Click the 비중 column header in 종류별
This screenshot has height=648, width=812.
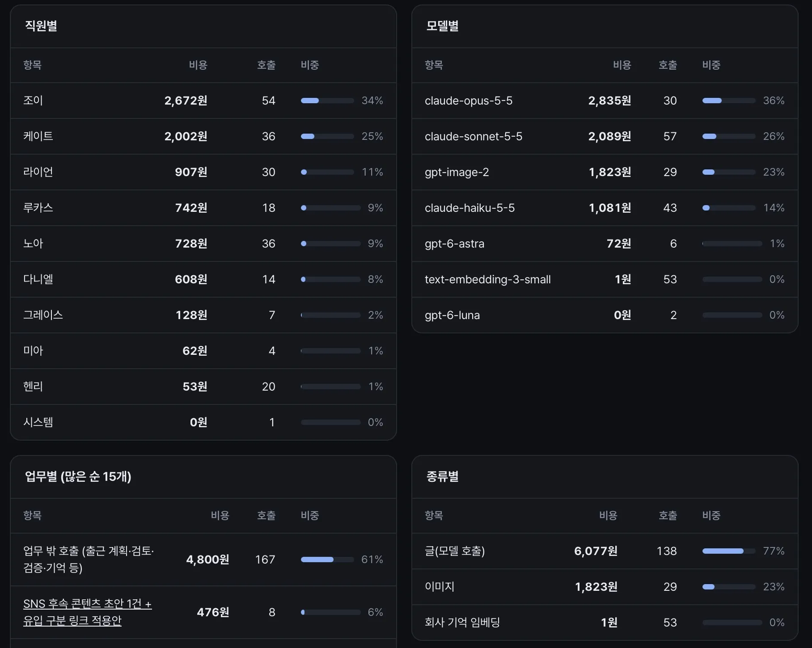pyautogui.click(x=711, y=516)
